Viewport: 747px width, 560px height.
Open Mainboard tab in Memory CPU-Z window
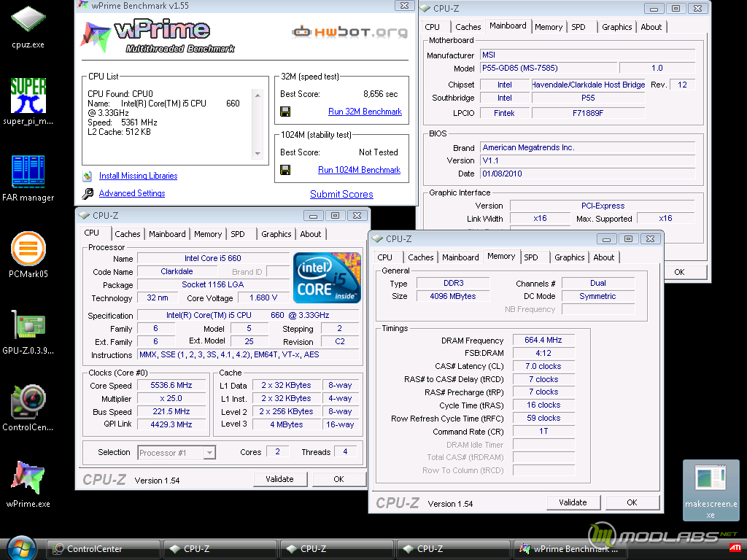tap(460, 257)
